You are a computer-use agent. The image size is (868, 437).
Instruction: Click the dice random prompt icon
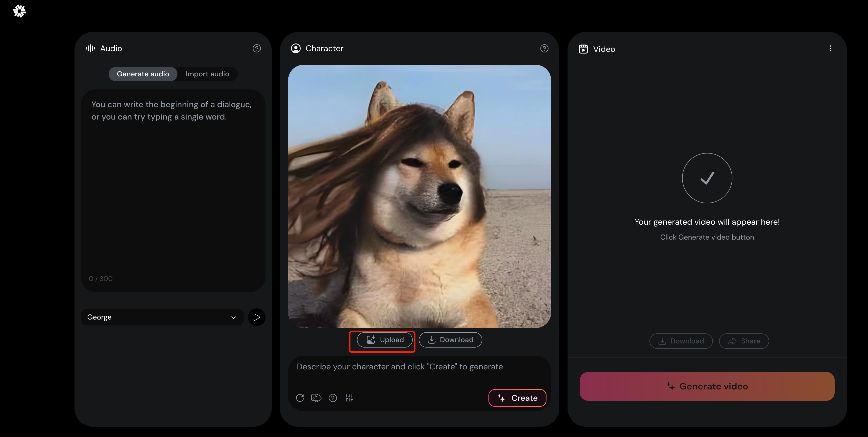click(316, 398)
